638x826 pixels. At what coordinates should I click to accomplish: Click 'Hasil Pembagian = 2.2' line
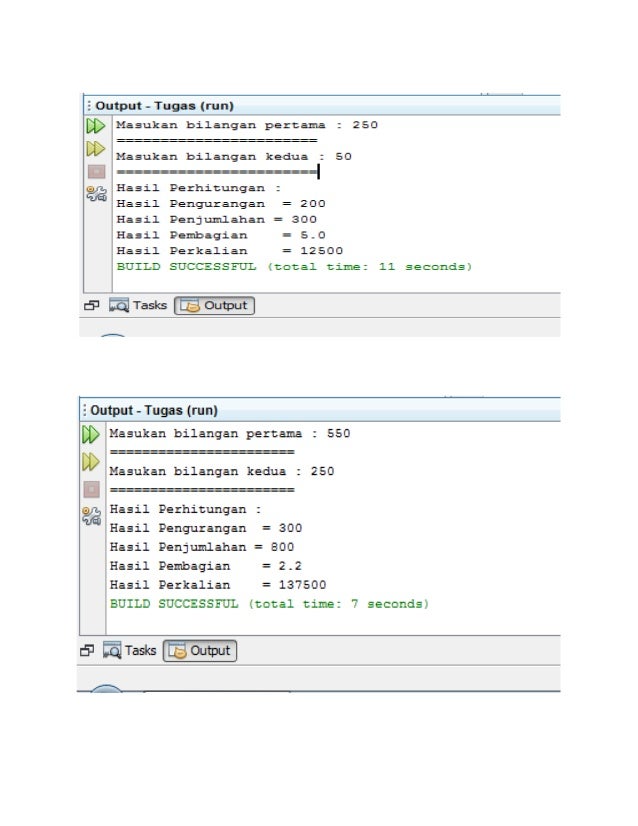(205, 566)
